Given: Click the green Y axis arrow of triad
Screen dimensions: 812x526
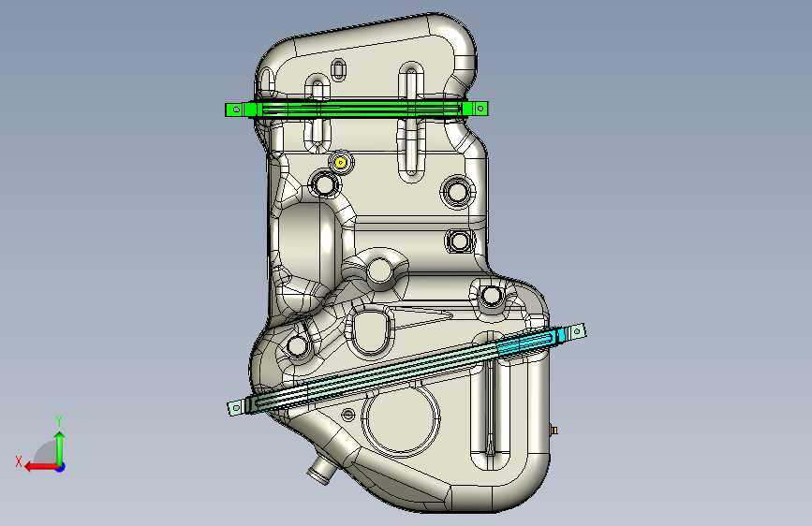Looking at the screenshot, I should 60,446.
